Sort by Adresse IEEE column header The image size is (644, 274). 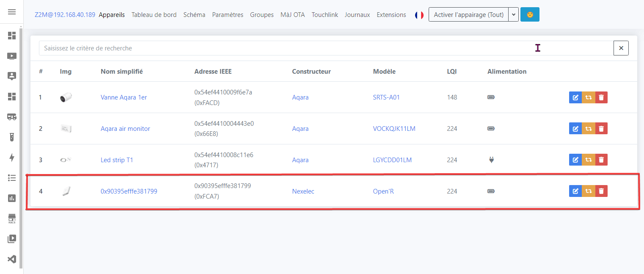click(213, 72)
